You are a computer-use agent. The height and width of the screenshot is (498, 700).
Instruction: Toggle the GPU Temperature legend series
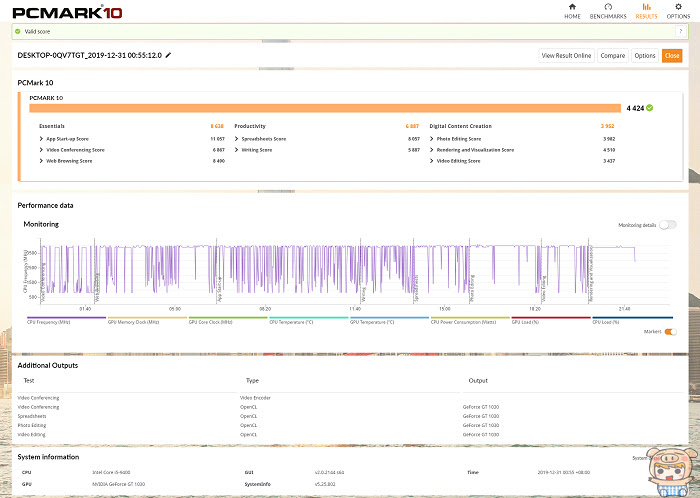tap(389, 320)
